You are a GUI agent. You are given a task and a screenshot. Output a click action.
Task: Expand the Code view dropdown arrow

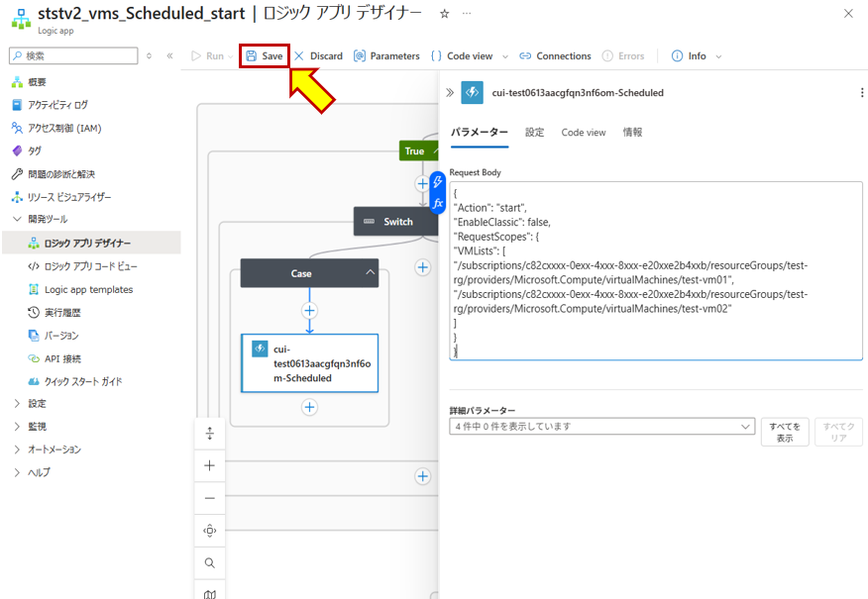point(505,56)
